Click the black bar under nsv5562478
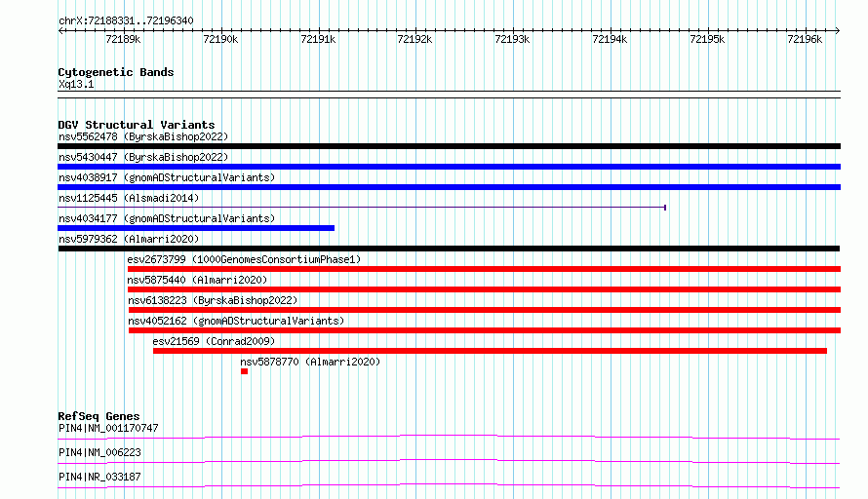 click(449, 146)
